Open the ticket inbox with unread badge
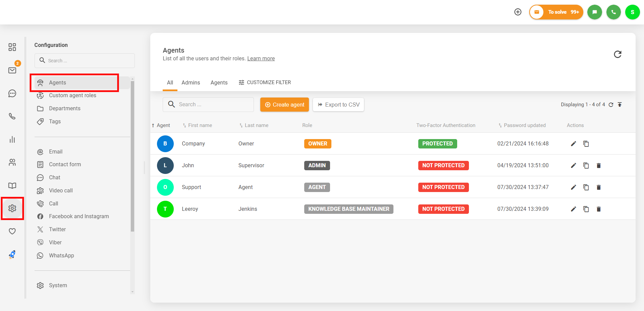The width and height of the screenshot is (644, 311). coord(12,70)
